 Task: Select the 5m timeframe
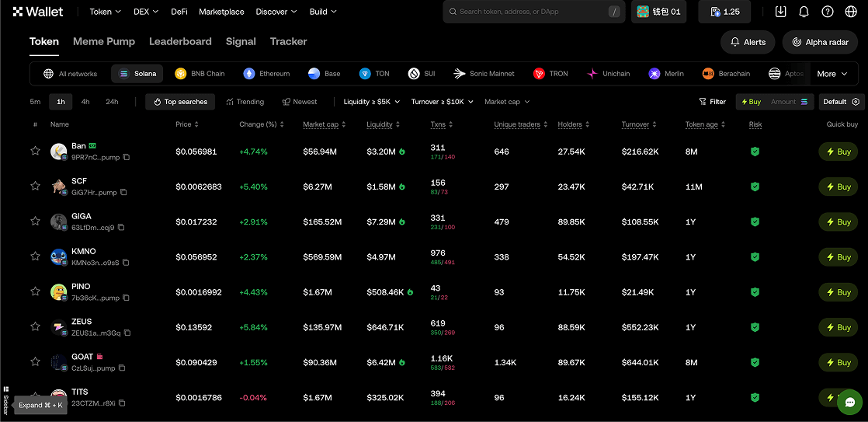(36, 102)
